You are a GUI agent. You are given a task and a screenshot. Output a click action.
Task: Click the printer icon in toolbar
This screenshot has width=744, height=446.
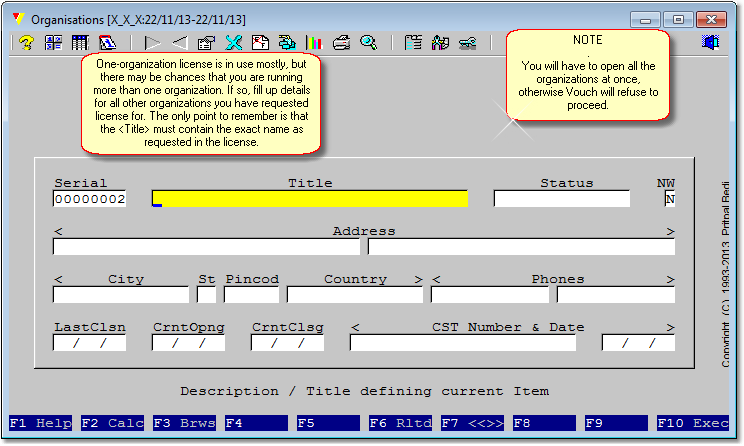pos(342,43)
